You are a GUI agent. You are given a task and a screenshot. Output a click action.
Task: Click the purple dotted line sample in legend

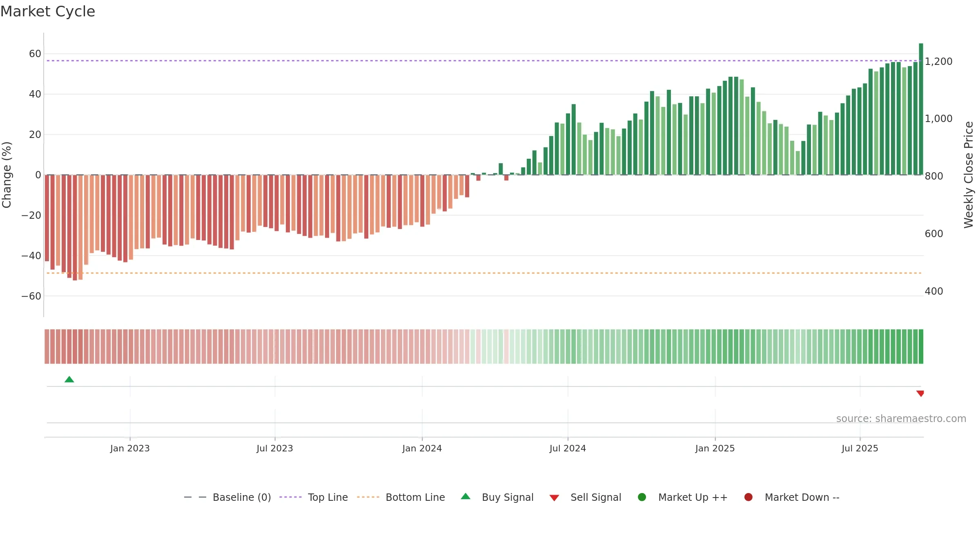(x=290, y=497)
